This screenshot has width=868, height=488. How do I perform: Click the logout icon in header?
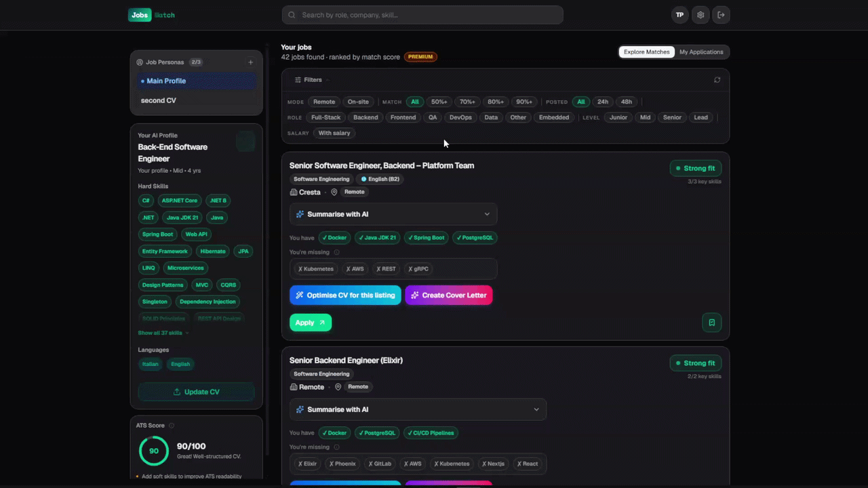click(x=721, y=15)
